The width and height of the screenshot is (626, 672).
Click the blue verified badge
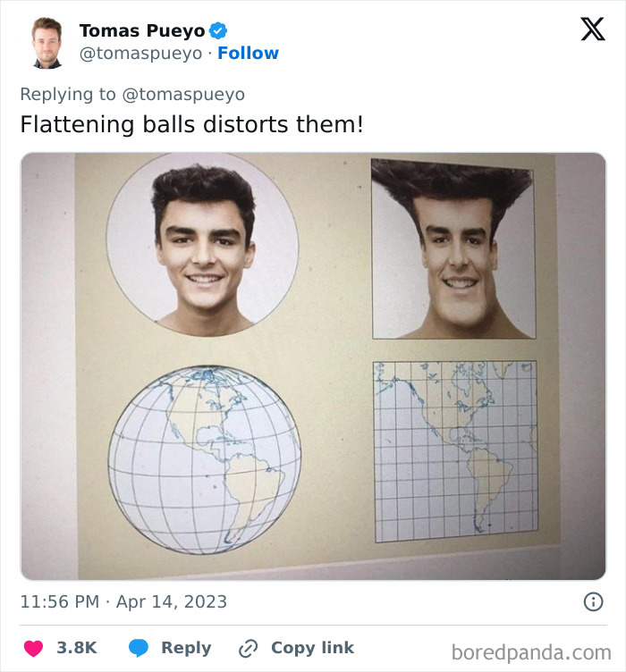click(x=218, y=31)
